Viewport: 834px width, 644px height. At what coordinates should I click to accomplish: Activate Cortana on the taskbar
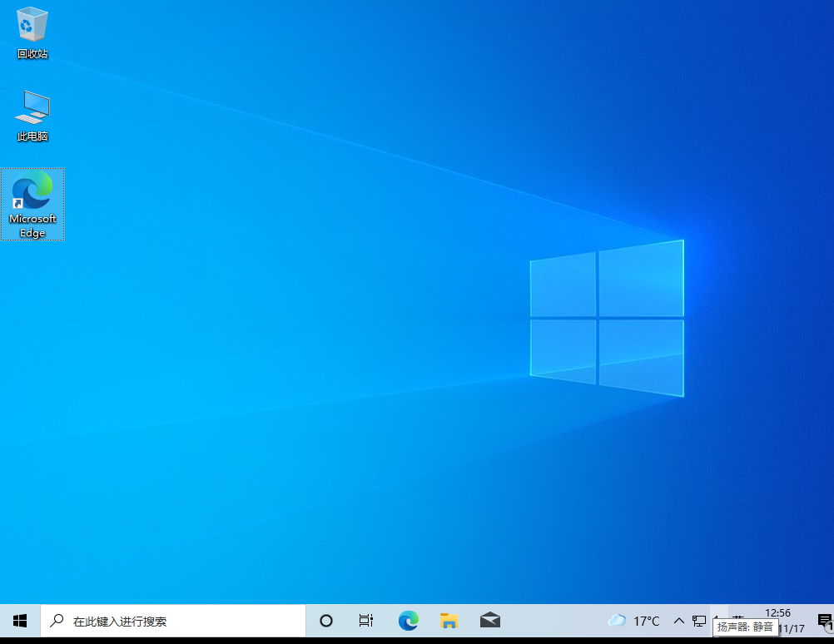click(x=325, y=620)
